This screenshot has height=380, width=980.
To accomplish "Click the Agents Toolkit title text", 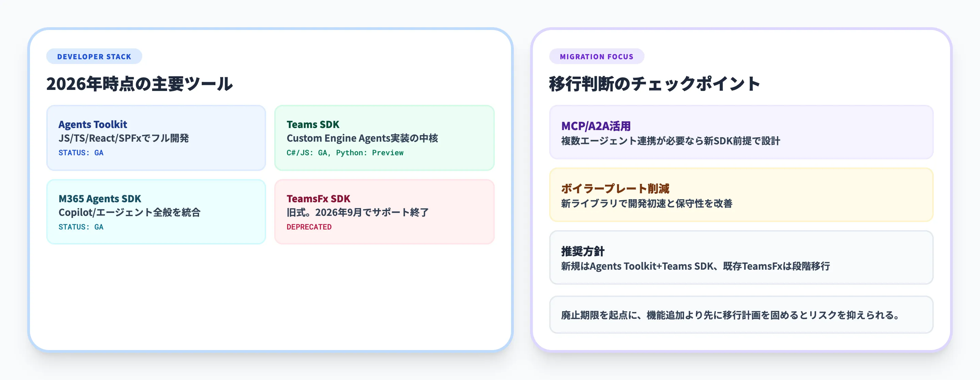I will coord(93,125).
